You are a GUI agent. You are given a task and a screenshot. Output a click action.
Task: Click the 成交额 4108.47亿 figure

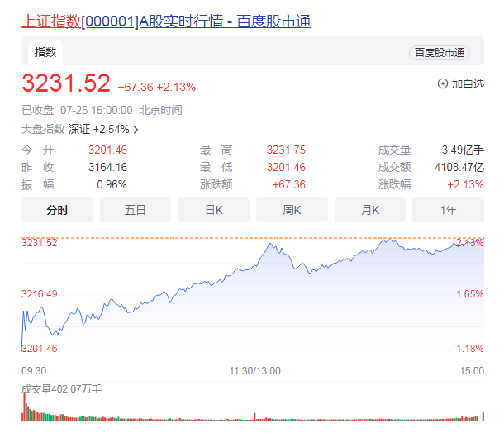(x=454, y=167)
